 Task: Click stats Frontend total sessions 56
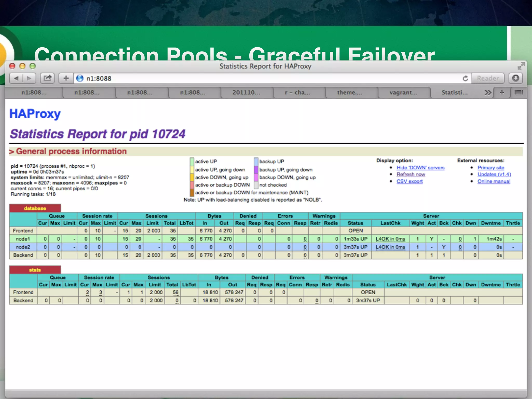click(x=175, y=292)
